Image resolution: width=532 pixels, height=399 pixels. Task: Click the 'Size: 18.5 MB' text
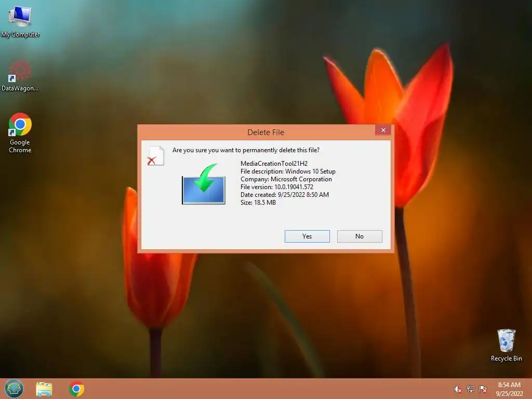[x=258, y=203]
